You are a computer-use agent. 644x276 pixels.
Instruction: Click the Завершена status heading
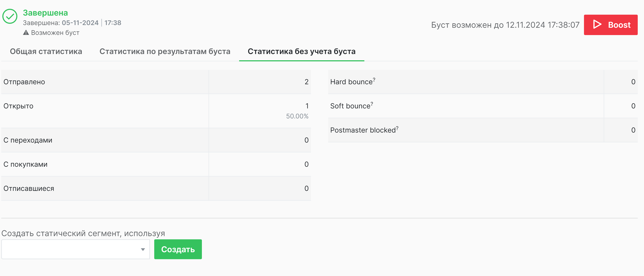(x=45, y=13)
